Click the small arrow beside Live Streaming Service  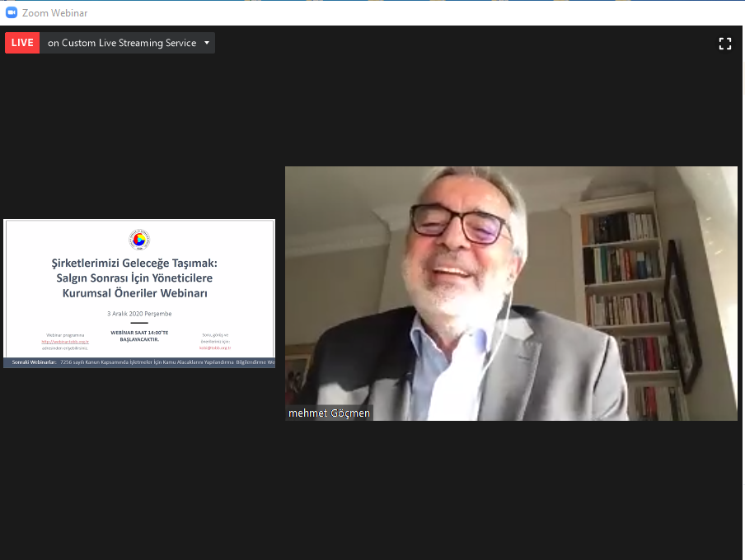[x=207, y=43]
